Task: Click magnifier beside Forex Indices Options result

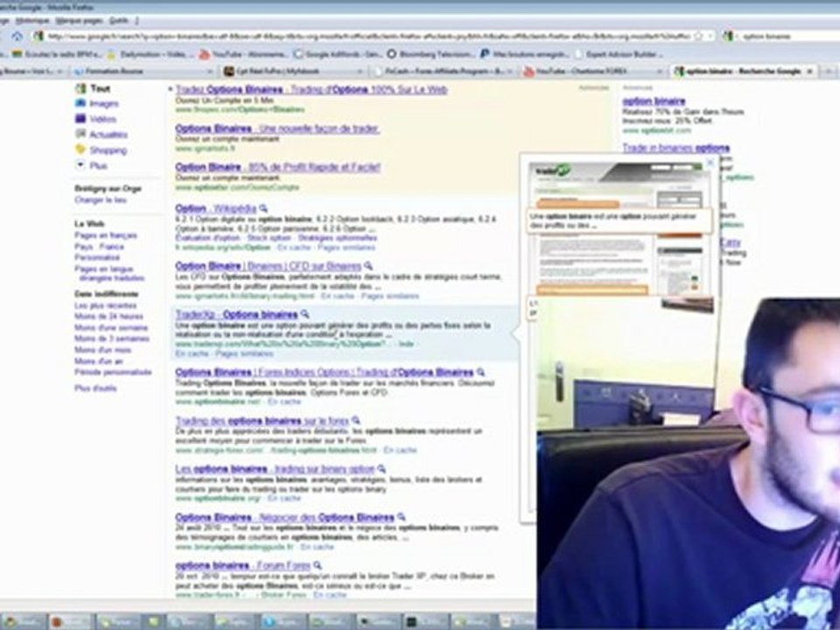Action: [x=480, y=372]
